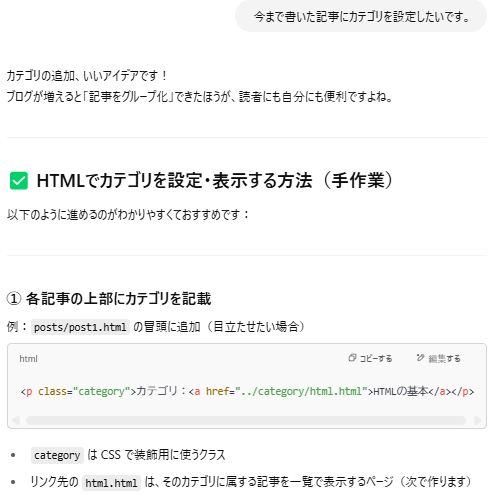Screen dimensions: 490x502
Task: Click the subheading ① 各記事の上部にカテゴリを記載
Action: click(109, 299)
